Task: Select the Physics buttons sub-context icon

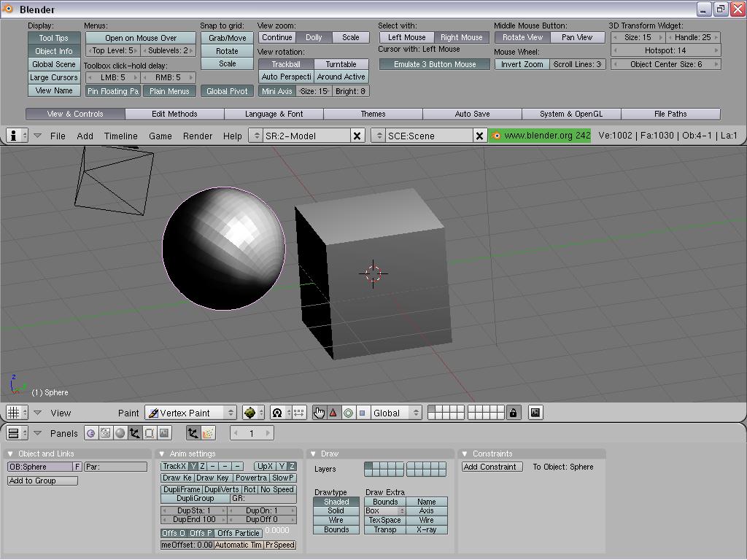Action: pyautogui.click(x=208, y=433)
